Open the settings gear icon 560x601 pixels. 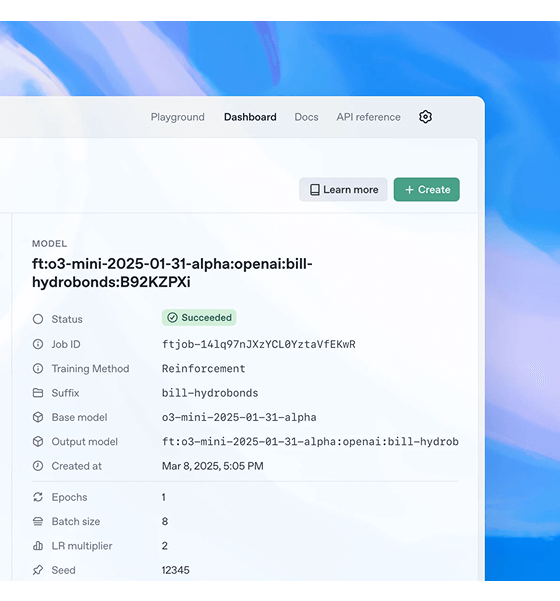pos(425,117)
